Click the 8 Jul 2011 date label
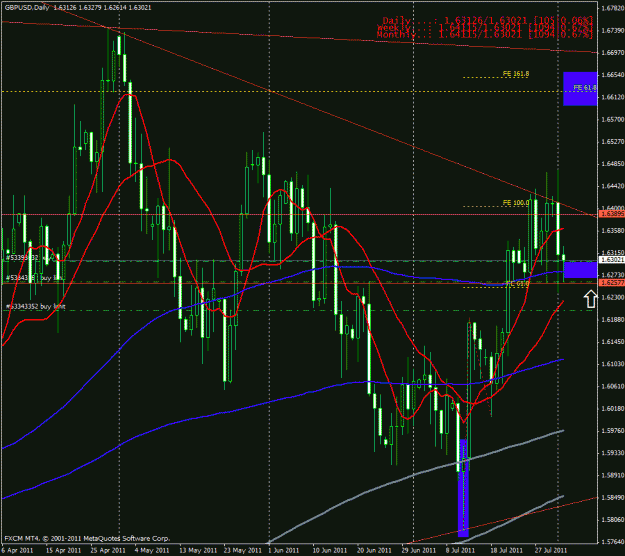The width and height of the screenshot is (625, 556). (x=460, y=550)
